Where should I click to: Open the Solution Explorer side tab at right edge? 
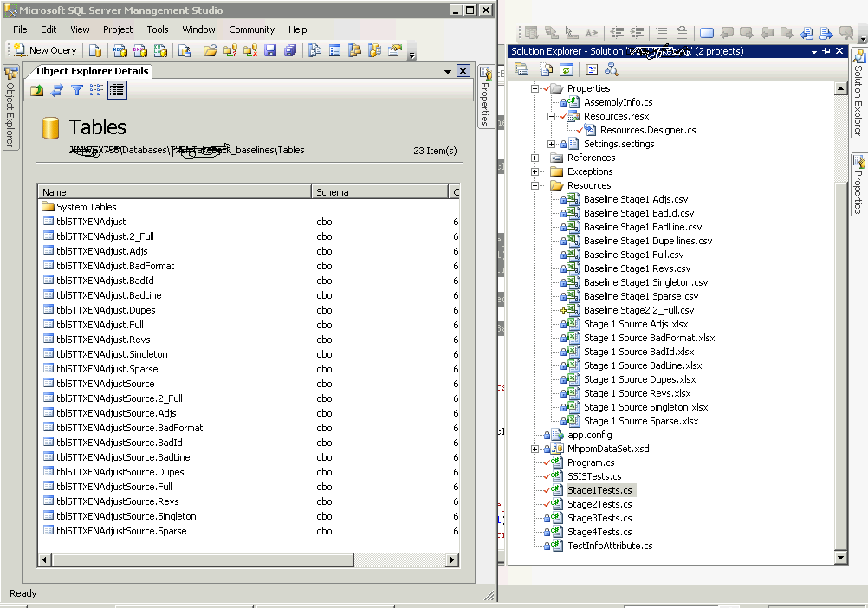858,94
